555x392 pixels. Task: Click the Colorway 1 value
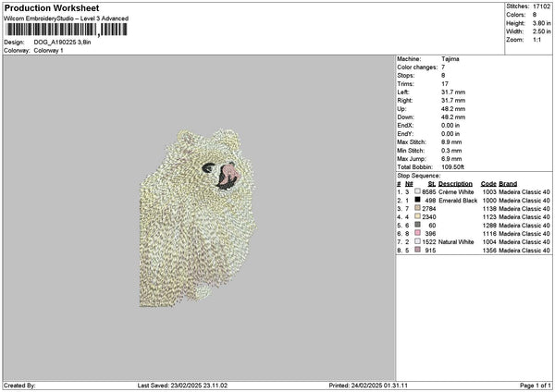[x=49, y=50]
